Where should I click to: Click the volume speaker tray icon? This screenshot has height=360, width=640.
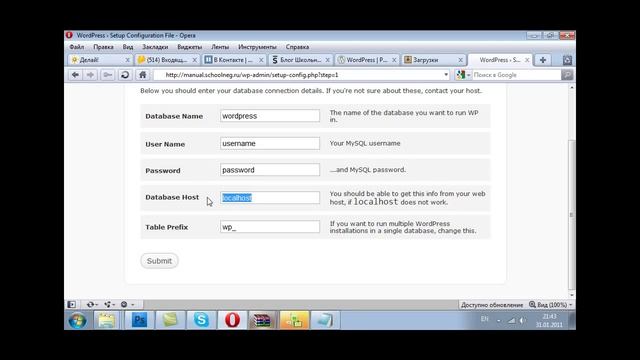tap(522, 320)
